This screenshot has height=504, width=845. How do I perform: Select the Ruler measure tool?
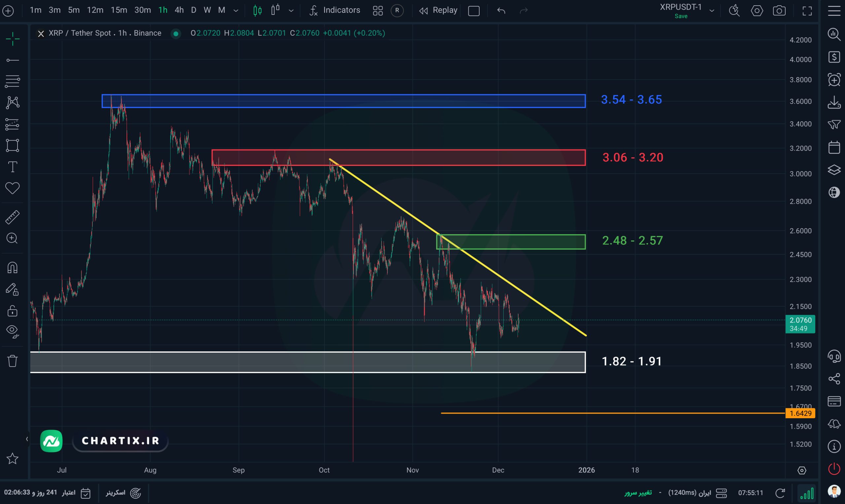point(13,217)
